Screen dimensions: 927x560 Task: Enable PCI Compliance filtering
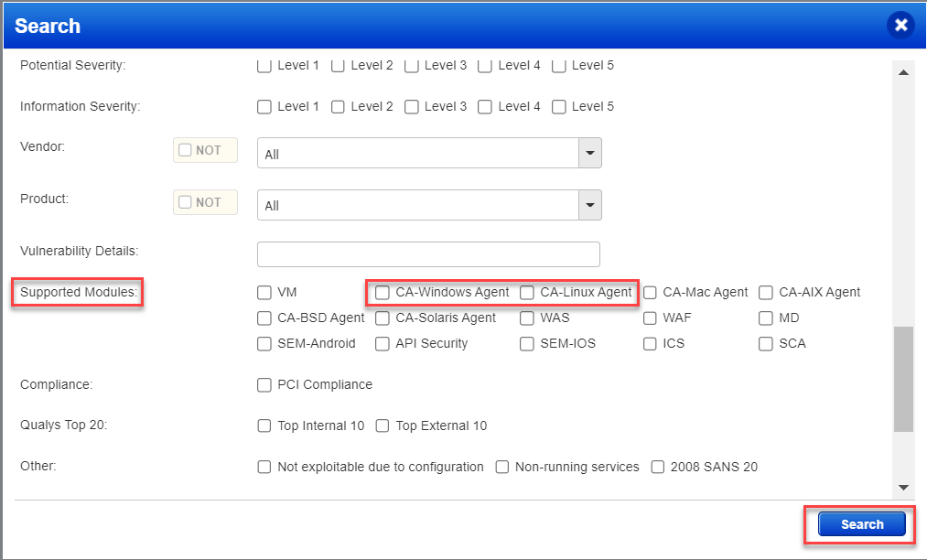click(x=264, y=384)
